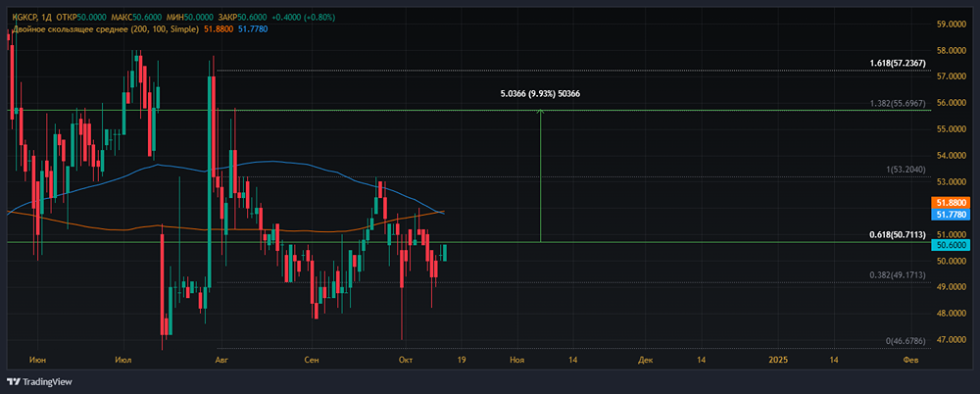Select the 1(53.2040) Fibonacci level label
The image size is (980, 394).
pos(906,171)
